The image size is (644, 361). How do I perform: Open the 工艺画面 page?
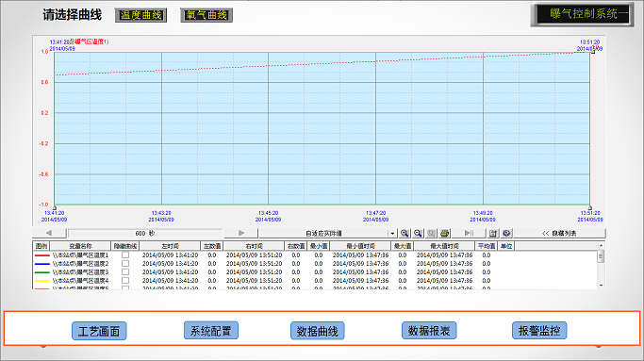point(99,331)
